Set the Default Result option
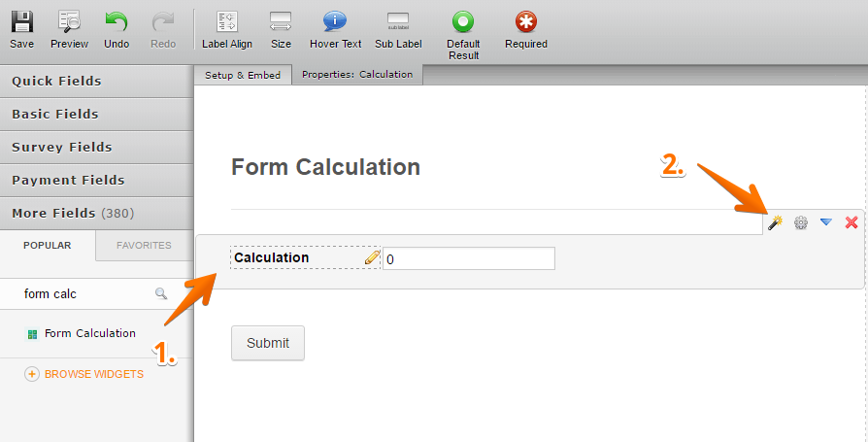868x442 pixels. coord(463,34)
